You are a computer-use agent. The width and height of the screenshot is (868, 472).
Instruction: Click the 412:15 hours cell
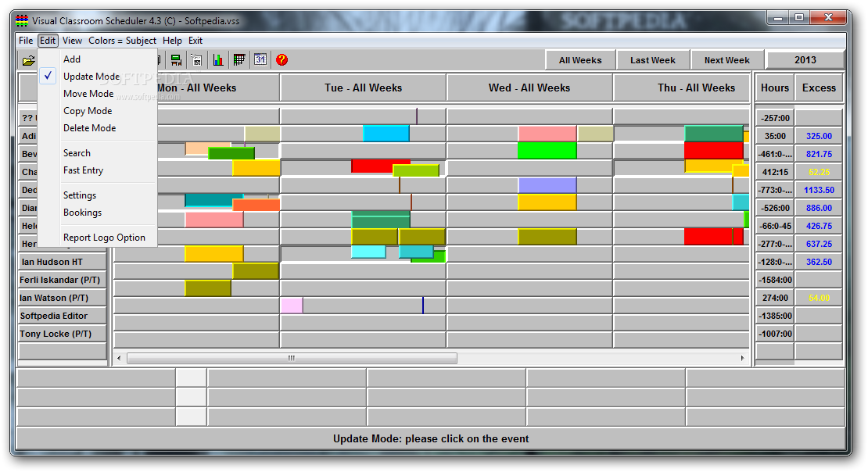(x=775, y=172)
